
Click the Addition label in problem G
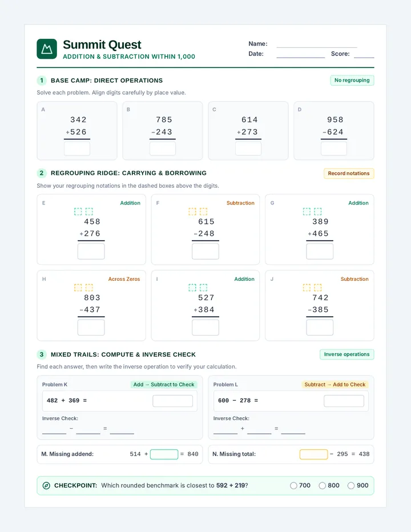click(x=358, y=203)
